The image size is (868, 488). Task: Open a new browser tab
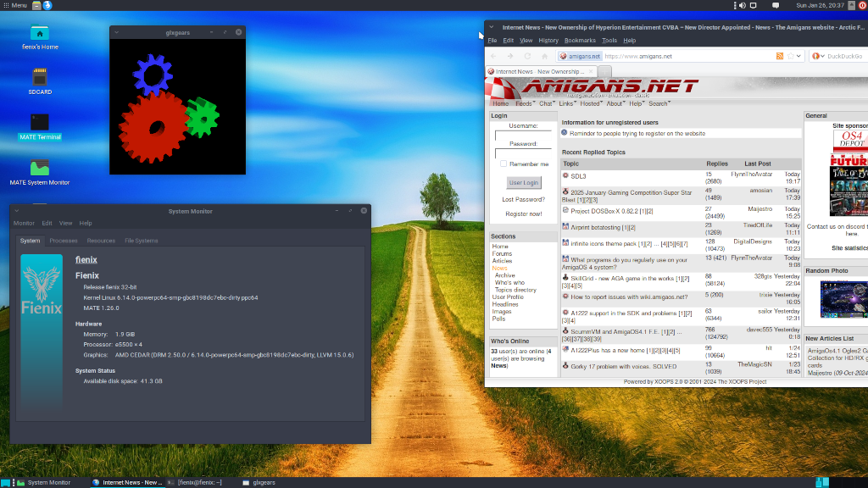pos(605,71)
